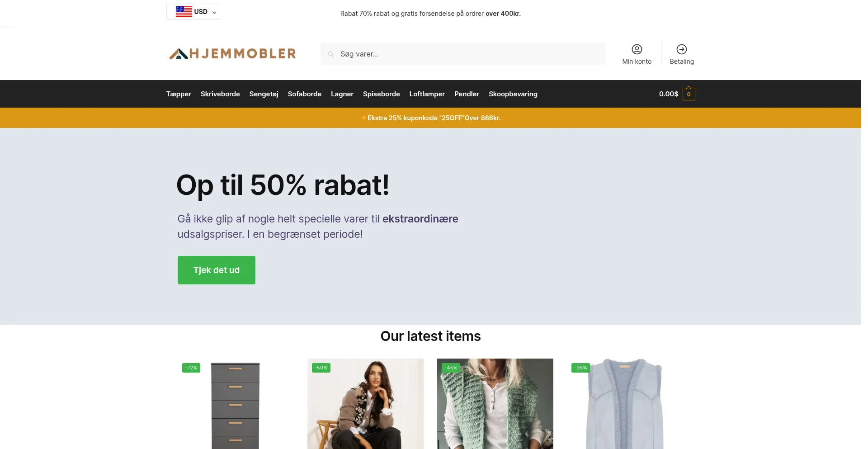Click the Ekstra 25% kuponkode banner

(430, 118)
